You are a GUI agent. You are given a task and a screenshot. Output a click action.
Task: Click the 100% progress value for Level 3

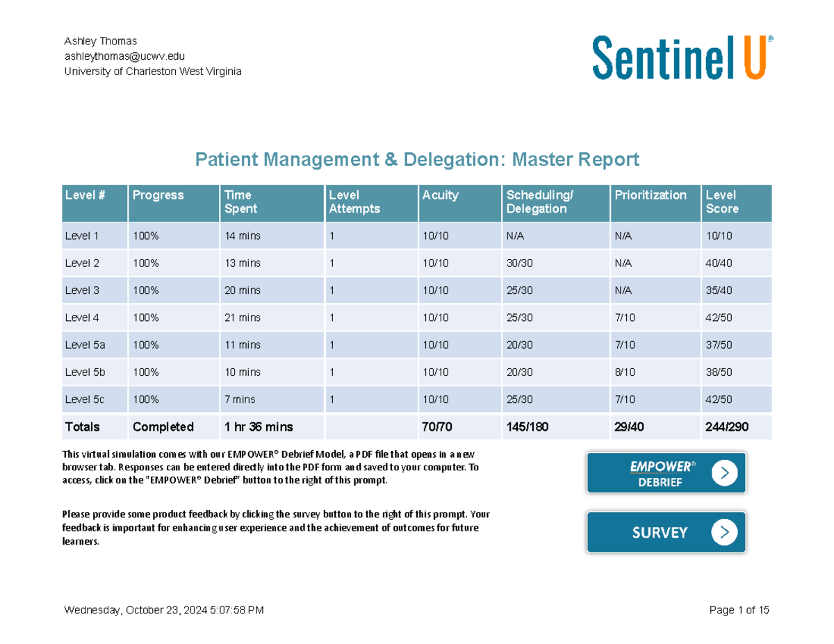point(146,290)
